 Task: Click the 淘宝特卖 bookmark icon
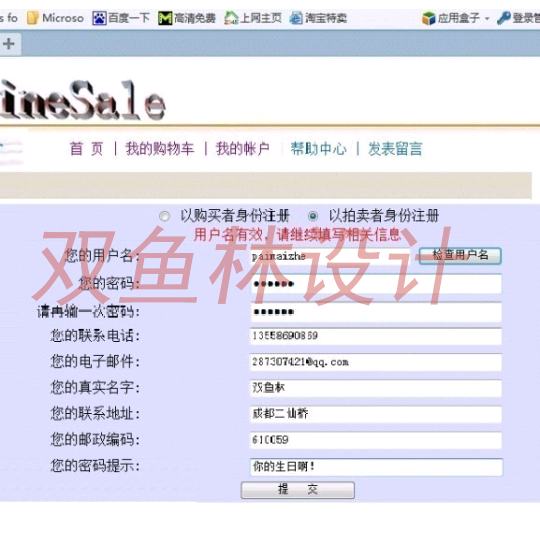coord(296,18)
